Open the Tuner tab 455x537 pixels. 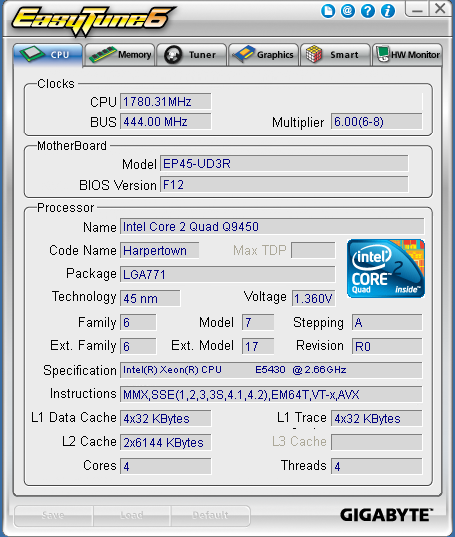click(192, 55)
